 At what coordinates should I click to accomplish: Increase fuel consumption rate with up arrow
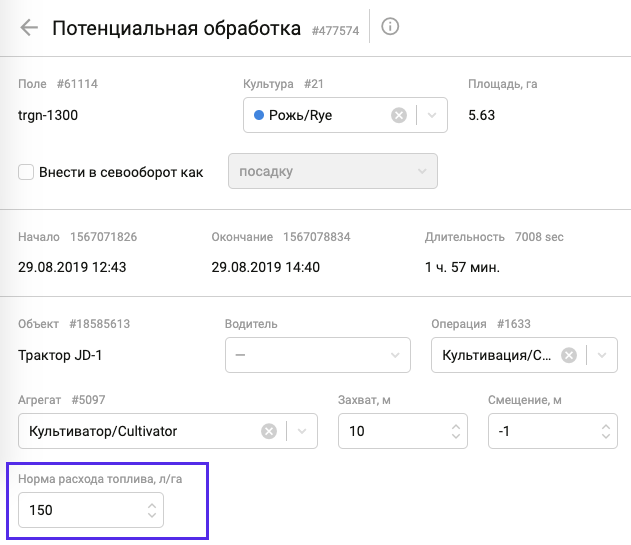151,505
